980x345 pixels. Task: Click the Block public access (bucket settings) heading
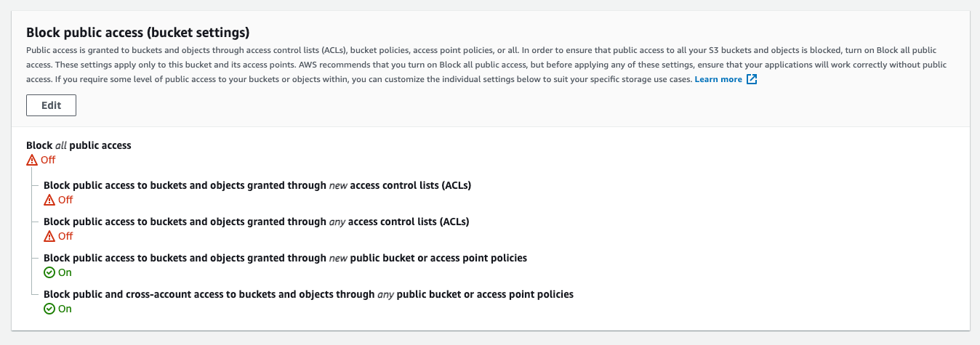click(137, 33)
